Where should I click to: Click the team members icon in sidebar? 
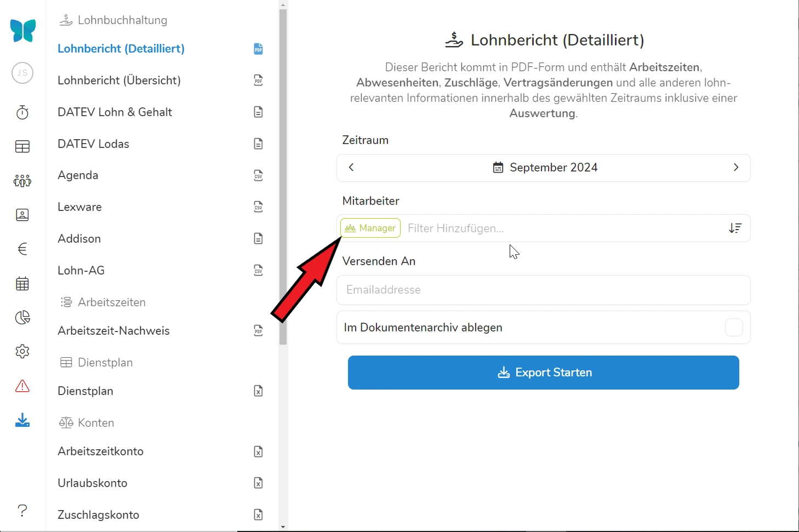pos(22,181)
